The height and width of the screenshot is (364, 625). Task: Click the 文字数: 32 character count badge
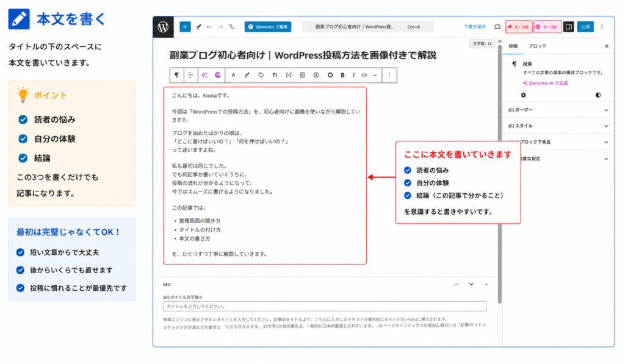[482, 44]
